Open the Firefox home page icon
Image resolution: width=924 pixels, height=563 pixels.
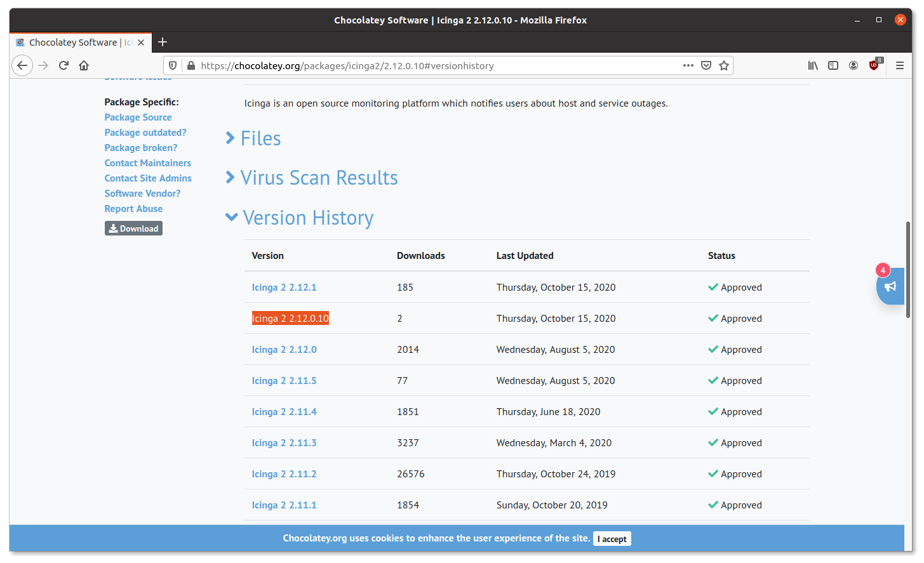tap(85, 65)
